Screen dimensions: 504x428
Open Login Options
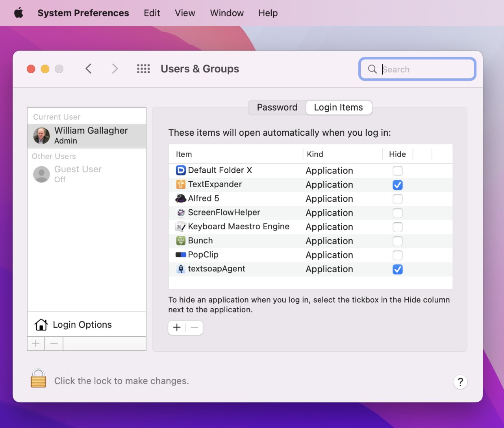coord(87,325)
